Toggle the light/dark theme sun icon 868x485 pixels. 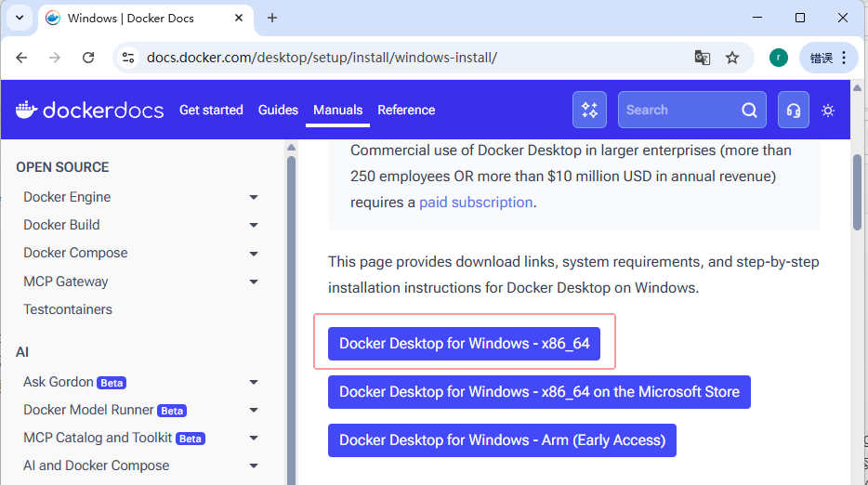pos(828,111)
